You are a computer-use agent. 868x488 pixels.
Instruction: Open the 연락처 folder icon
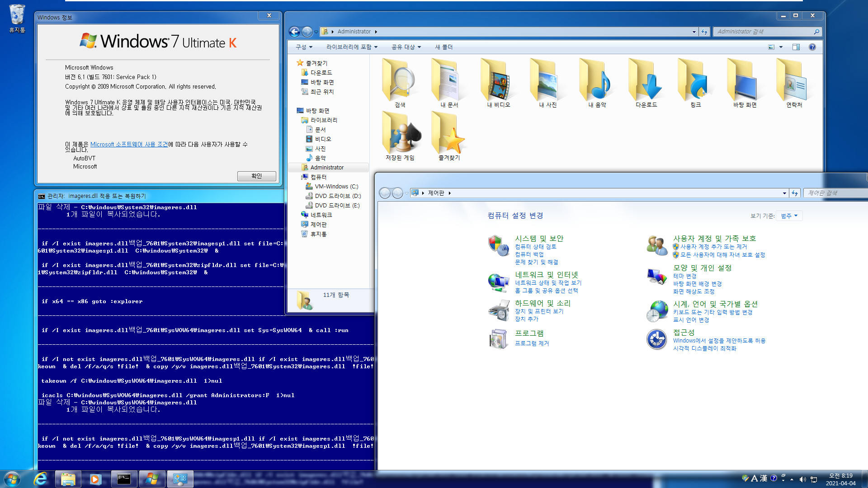[794, 83]
